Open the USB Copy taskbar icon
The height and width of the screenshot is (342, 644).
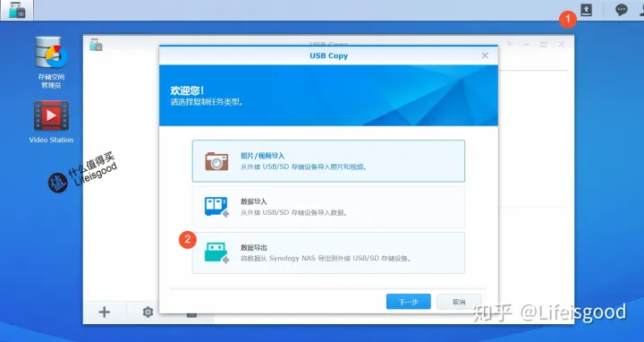pyautogui.click(x=17, y=10)
